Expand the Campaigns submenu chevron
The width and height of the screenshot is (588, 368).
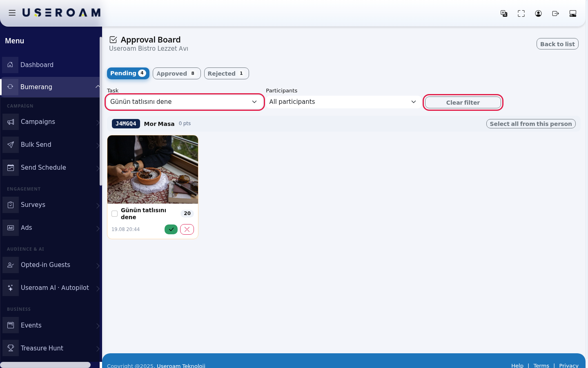click(x=98, y=122)
